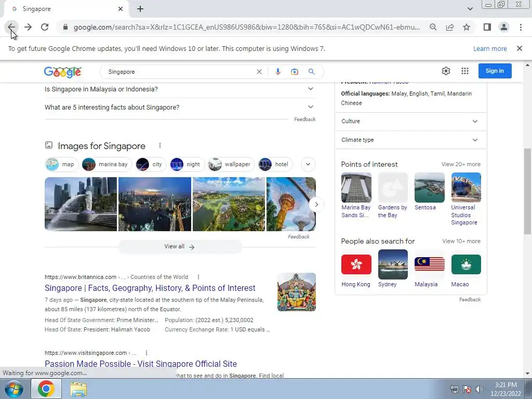Open Universal Studios Singapore point of interest
Image resolution: width=532 pixels, height=399 pixels.
pos(466,199)
